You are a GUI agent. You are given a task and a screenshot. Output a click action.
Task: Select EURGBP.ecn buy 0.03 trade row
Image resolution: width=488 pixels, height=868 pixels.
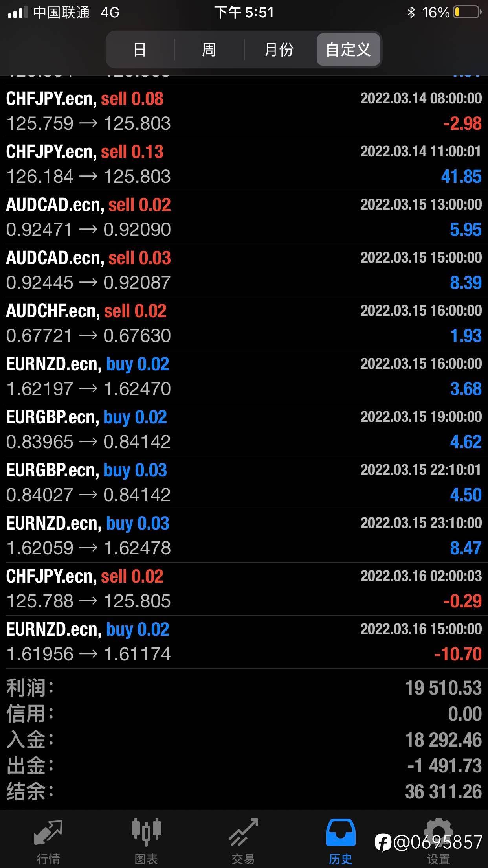(x=244, y=483)
